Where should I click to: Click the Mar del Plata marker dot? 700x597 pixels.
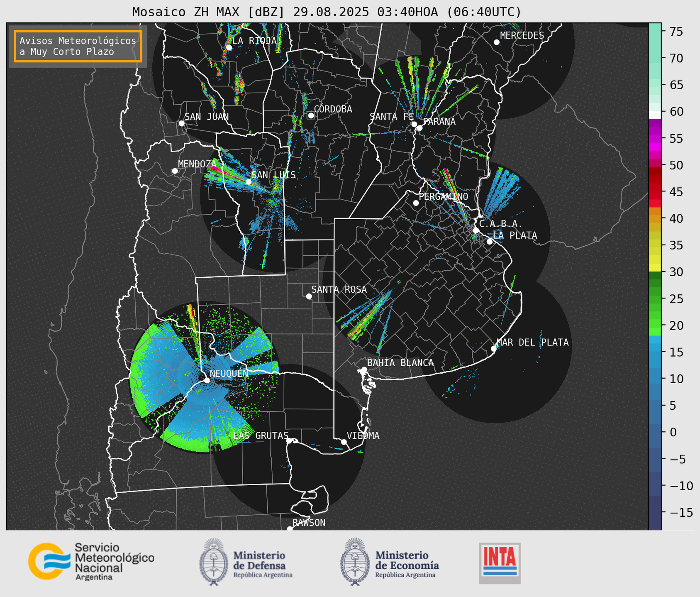point(494,349)
